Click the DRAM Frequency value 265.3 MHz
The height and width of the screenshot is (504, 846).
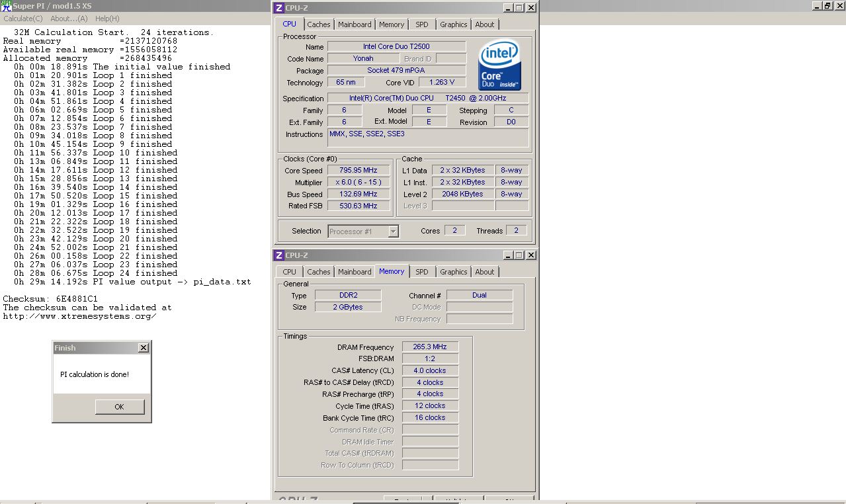tap(430, 347)
